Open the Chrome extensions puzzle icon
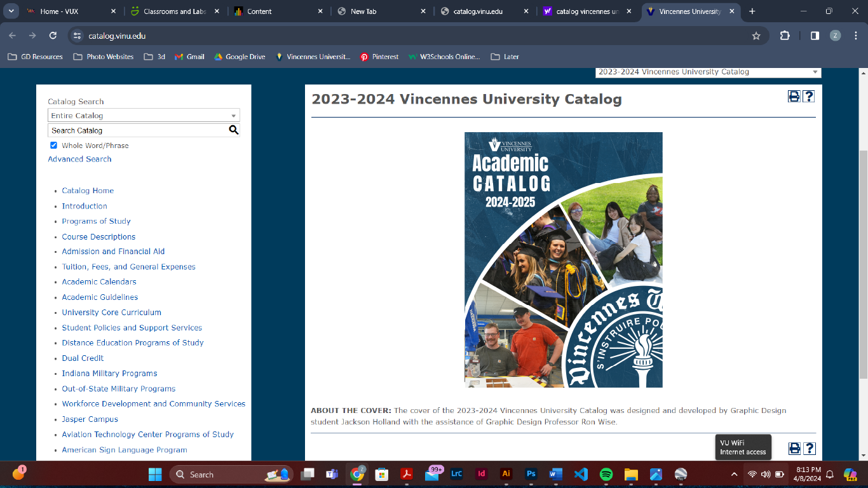 click(785, 36)
